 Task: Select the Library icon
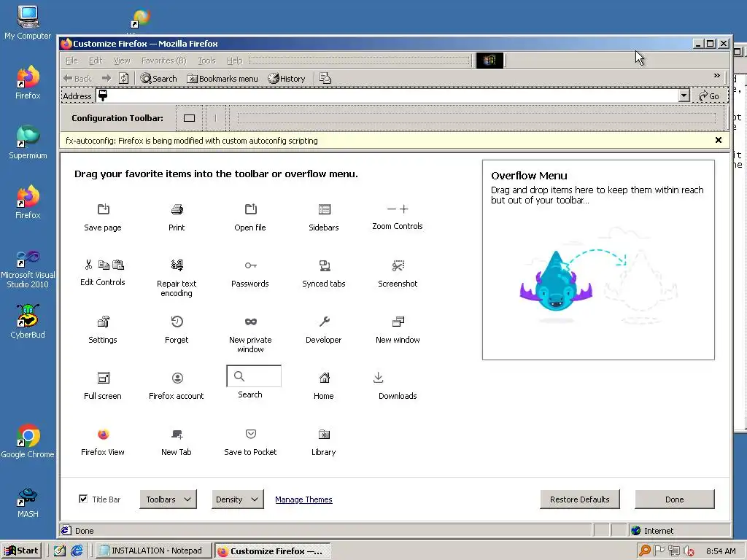[325, 434]
